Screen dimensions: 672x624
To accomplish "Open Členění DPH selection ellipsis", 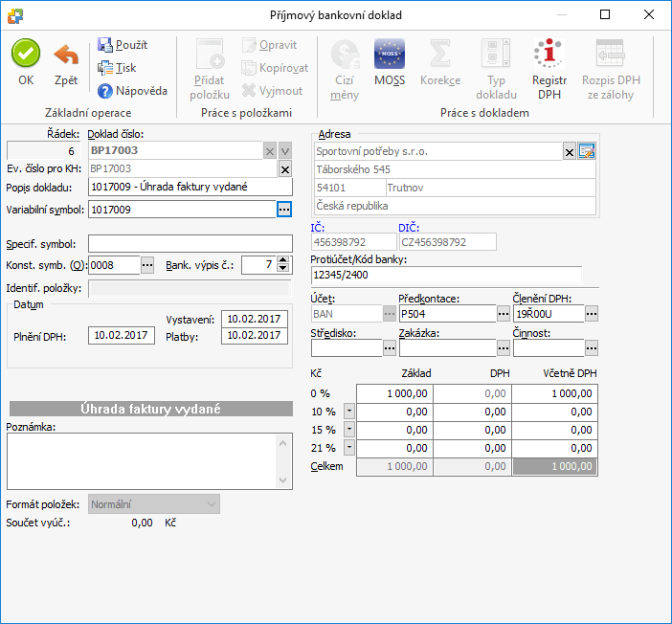I will coord(592,313).
